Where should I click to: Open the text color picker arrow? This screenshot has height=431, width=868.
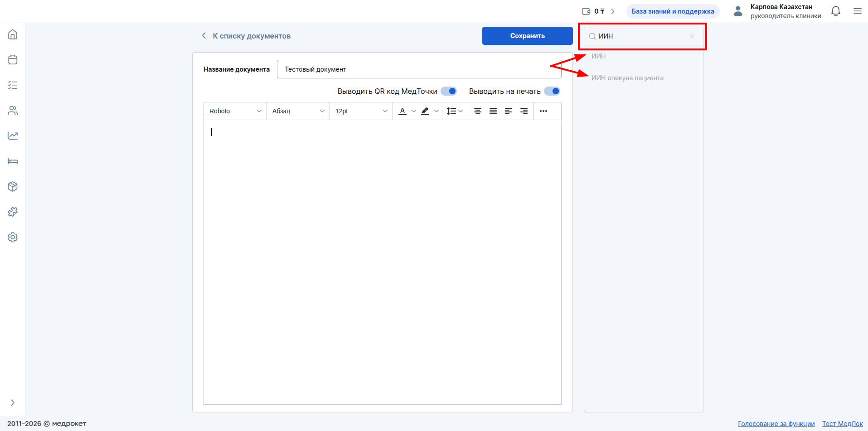coord(413,111)
